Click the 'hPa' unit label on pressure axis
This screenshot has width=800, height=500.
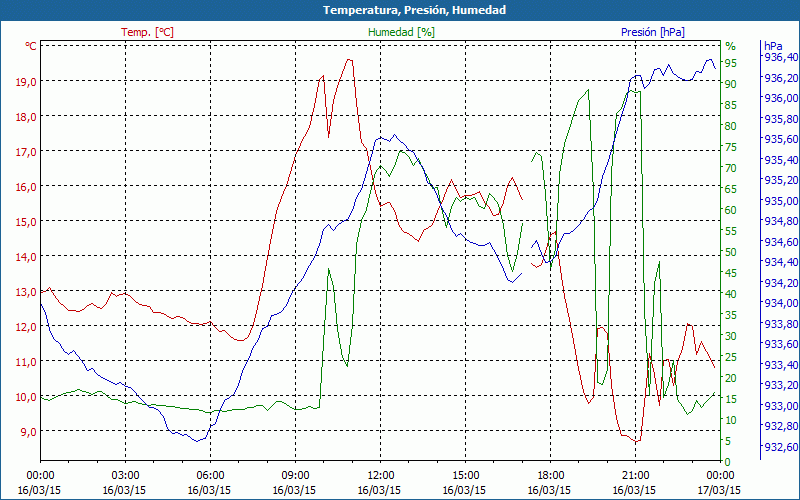772,46
